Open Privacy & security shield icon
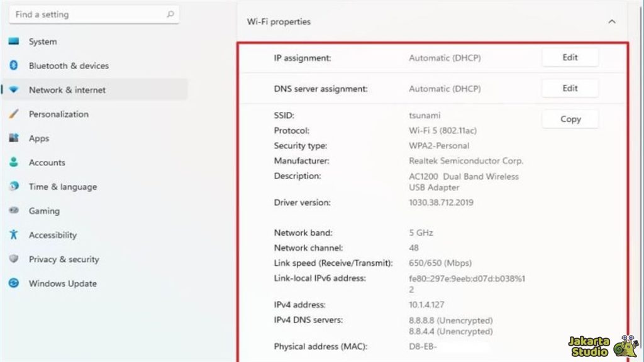644x362 pixels. pos(15,259)
